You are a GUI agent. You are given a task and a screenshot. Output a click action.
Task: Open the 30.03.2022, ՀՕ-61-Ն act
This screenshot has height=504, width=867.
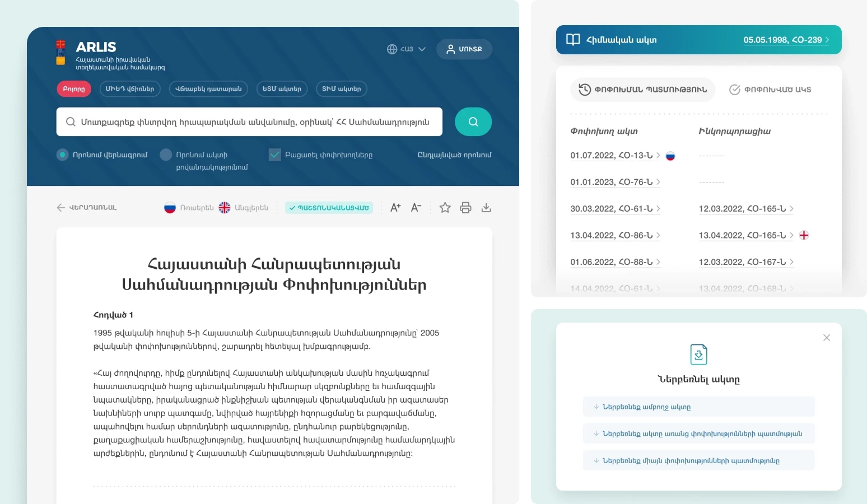pos(615,209)
